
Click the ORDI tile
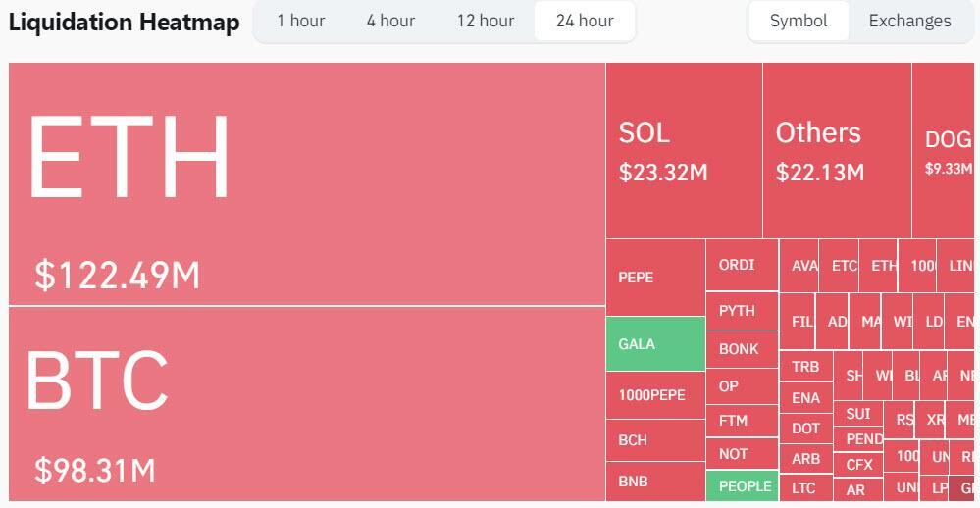coord(742,265)
